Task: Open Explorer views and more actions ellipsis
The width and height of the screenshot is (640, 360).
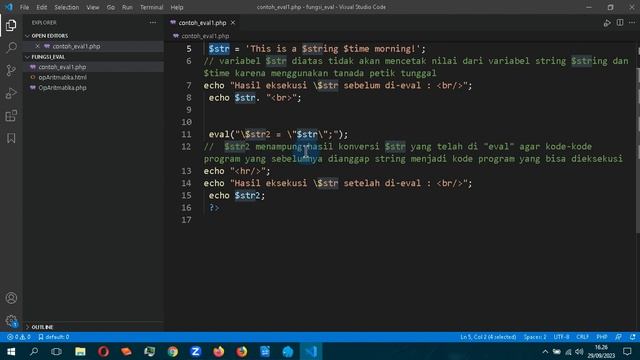Action: tap(153, 23)
